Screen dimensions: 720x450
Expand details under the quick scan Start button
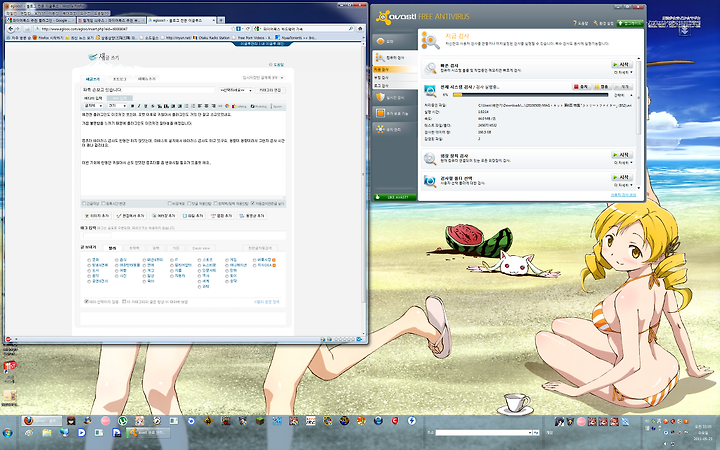(623, 72)
